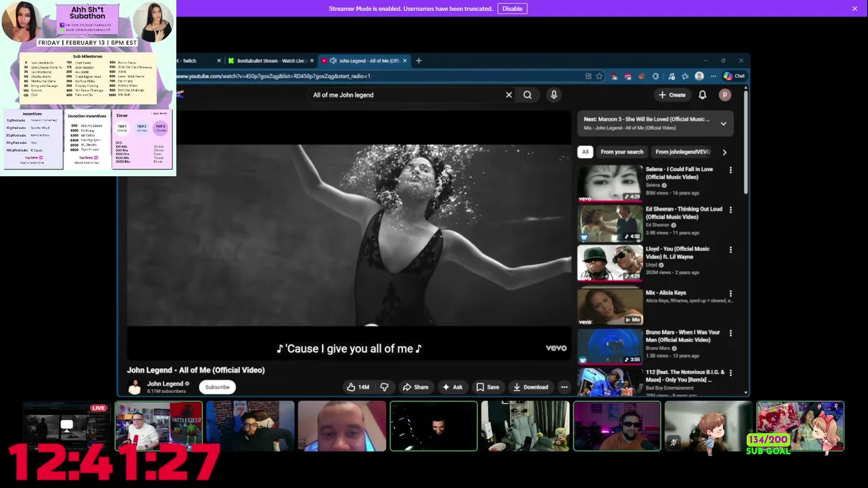Download the All of Me video

point(530,387)
